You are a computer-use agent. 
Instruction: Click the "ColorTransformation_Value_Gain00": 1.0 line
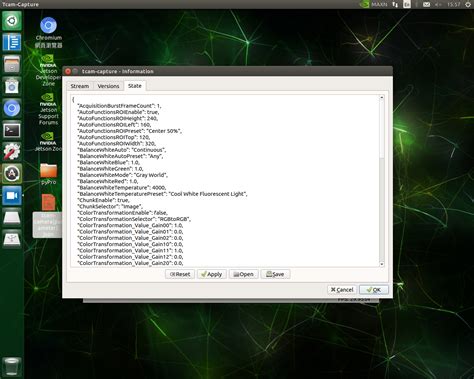130,225
